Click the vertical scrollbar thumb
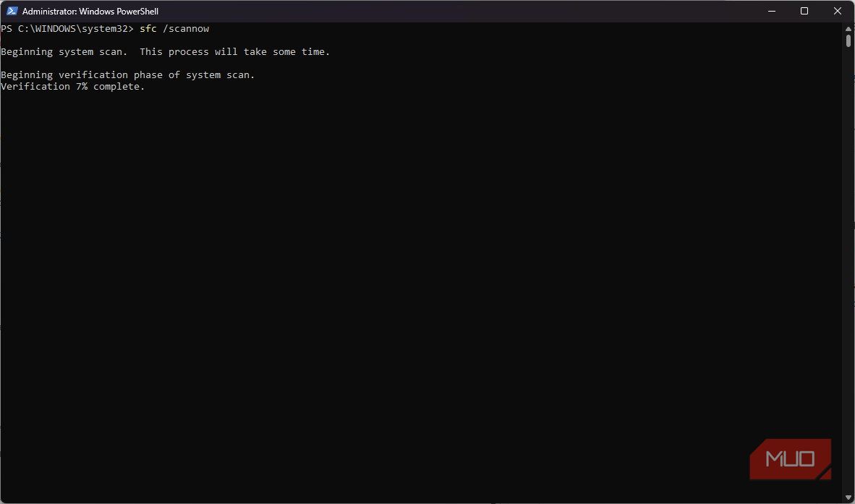The image size is (855, 504). point(848,41)
